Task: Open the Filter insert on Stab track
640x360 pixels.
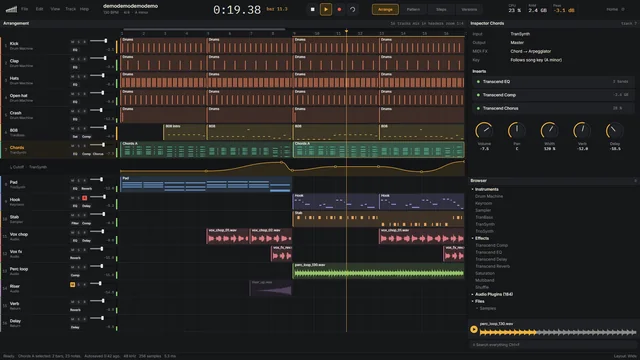Action: 75,223
